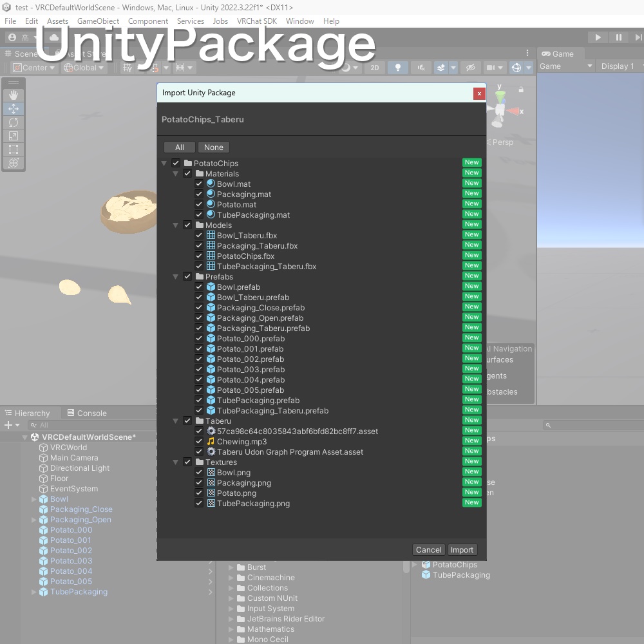Open the cloud services icon

54,37
